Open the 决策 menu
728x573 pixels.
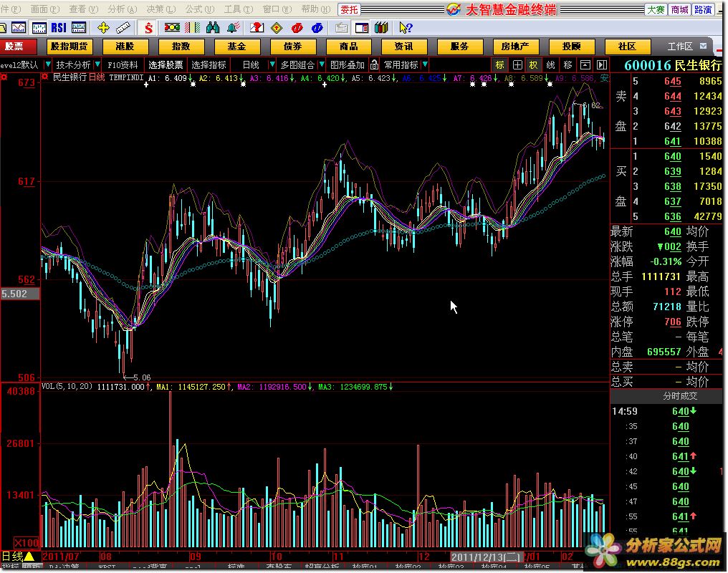click(161, 9)
